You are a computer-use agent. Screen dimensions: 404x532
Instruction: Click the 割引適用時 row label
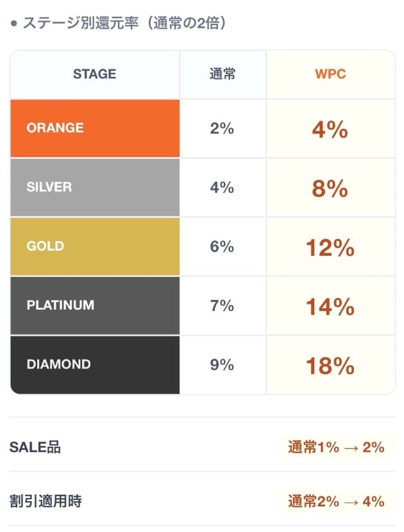46,501
